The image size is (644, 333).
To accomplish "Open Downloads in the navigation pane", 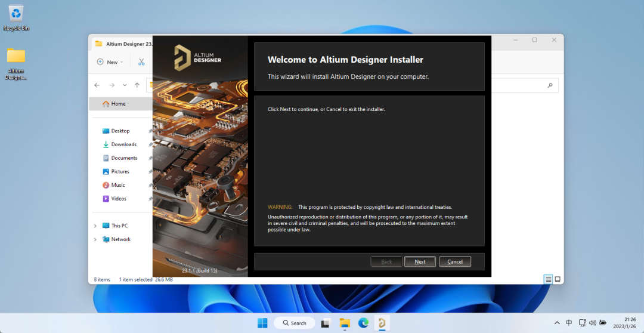I will point(123,144).
